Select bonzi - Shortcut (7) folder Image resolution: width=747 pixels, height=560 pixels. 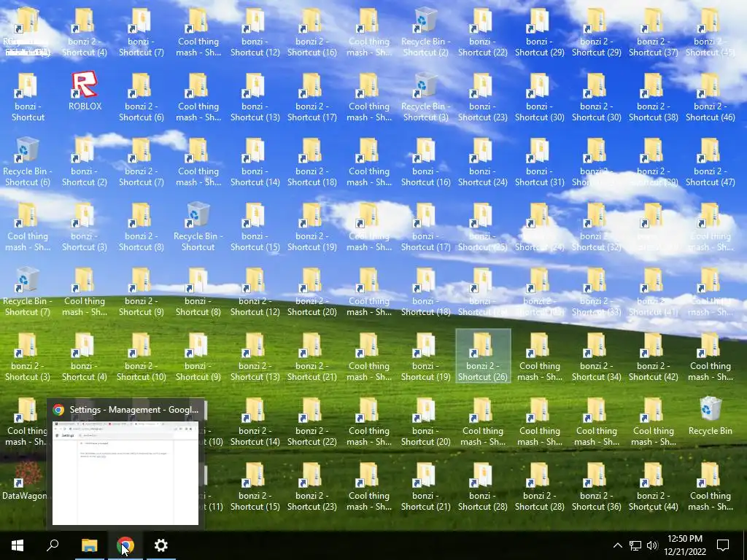(x=142, y=32)
